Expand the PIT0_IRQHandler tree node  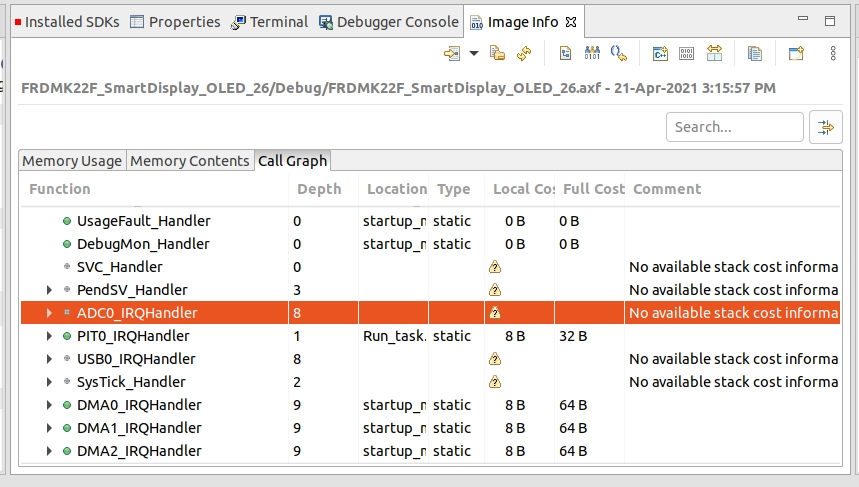point(49,336)
